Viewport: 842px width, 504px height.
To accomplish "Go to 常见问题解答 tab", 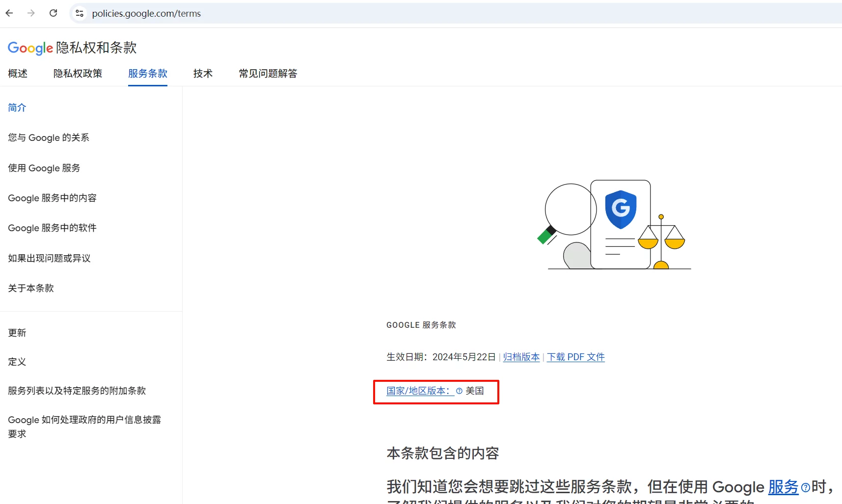I will [x=268, y=74].
